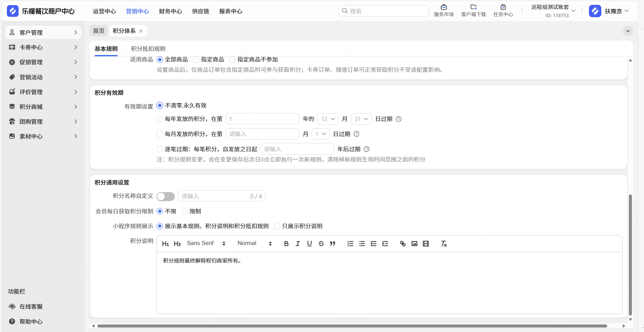Choose 只展示积分说明 radio option
Image resolution: width=644 pixels, height=332 pixels.
pyautogui.click(x=277, y=226)
